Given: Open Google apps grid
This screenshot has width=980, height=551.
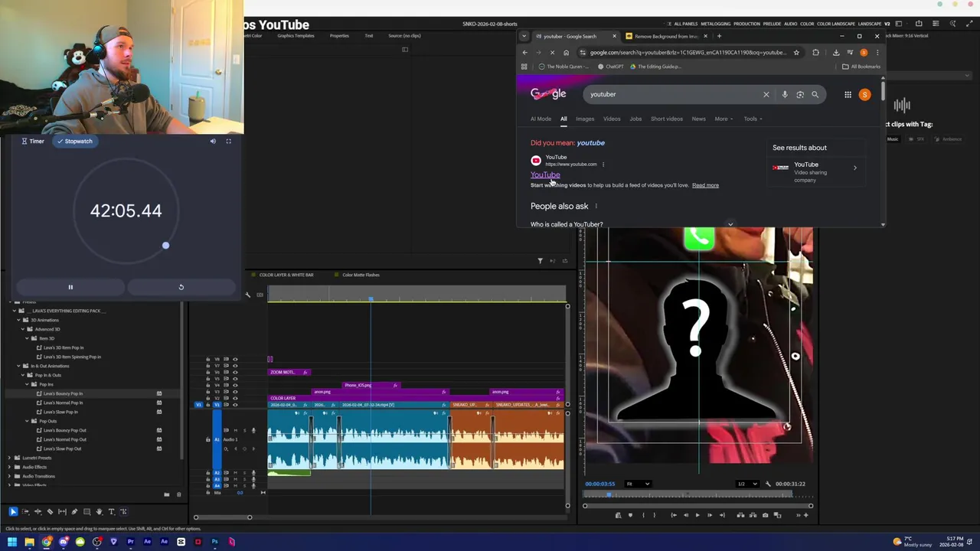Looking at the screenshot, I should (x=848, y=95).
